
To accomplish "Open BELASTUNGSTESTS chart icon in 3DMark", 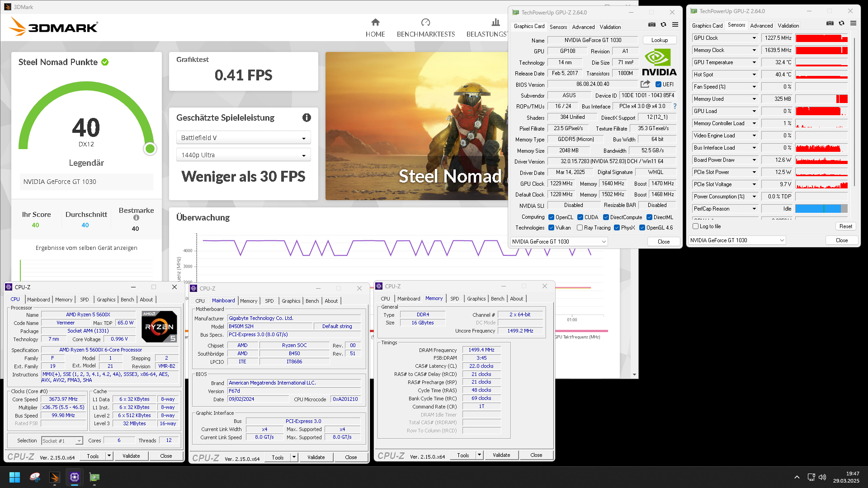I will tap(495, 22).
